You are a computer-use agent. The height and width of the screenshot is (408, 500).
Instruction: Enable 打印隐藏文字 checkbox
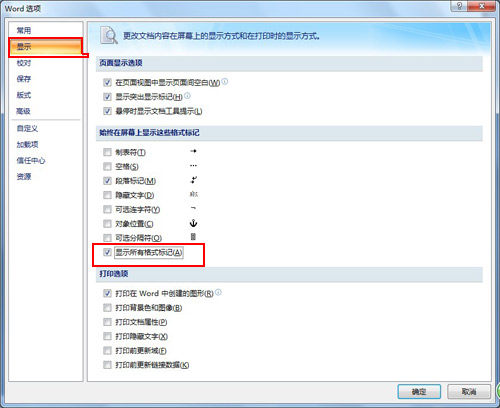tap(107, 336)
